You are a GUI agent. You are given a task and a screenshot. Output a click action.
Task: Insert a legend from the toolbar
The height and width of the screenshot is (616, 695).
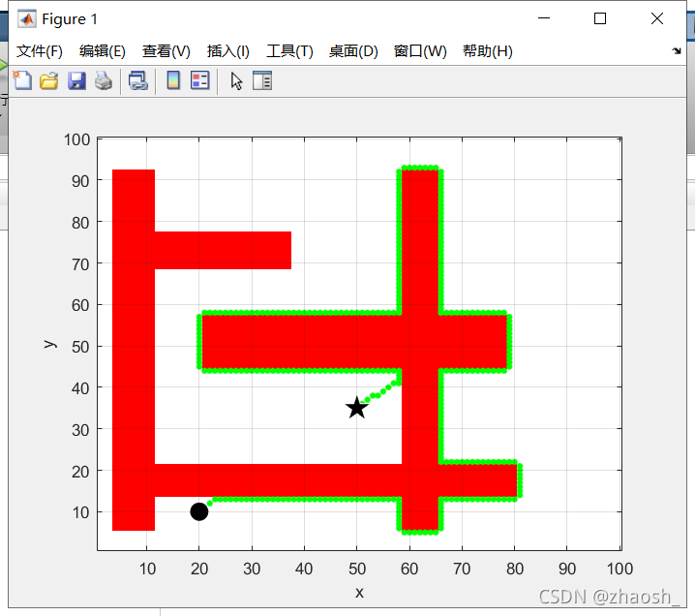(x=200, y=80)
